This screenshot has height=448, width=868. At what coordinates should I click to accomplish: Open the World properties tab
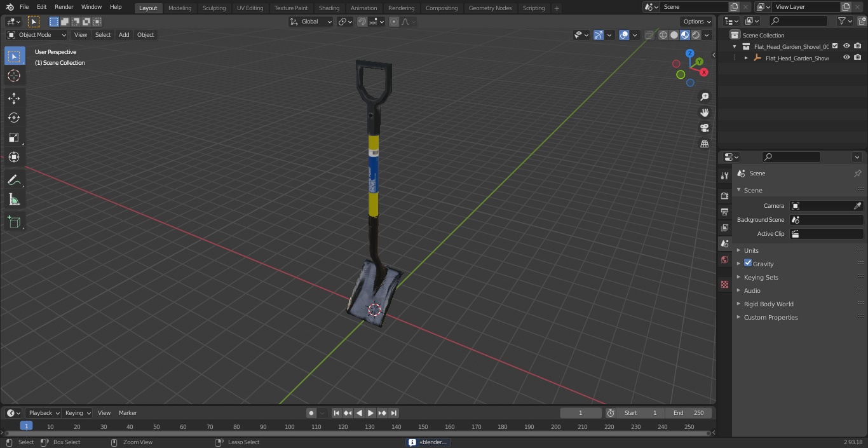(724, 259)
